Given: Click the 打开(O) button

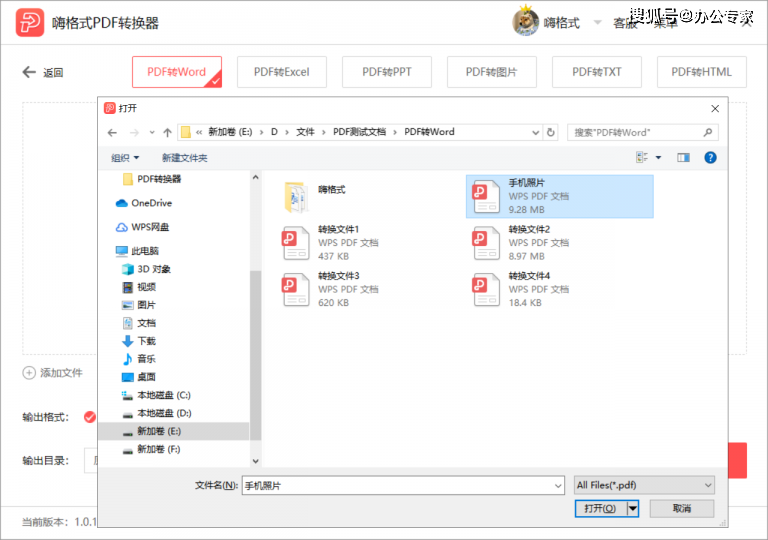Looking at the screenshot, I should [600, 509].
